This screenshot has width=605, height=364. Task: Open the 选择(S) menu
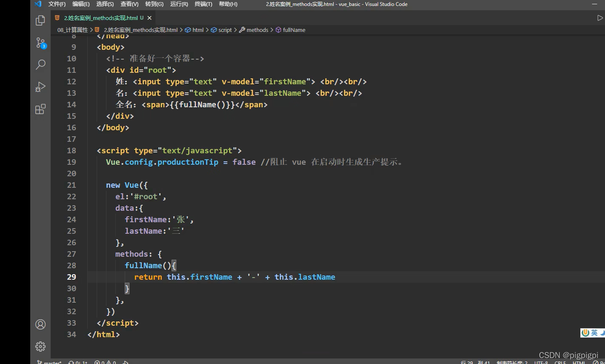point(105,4)
